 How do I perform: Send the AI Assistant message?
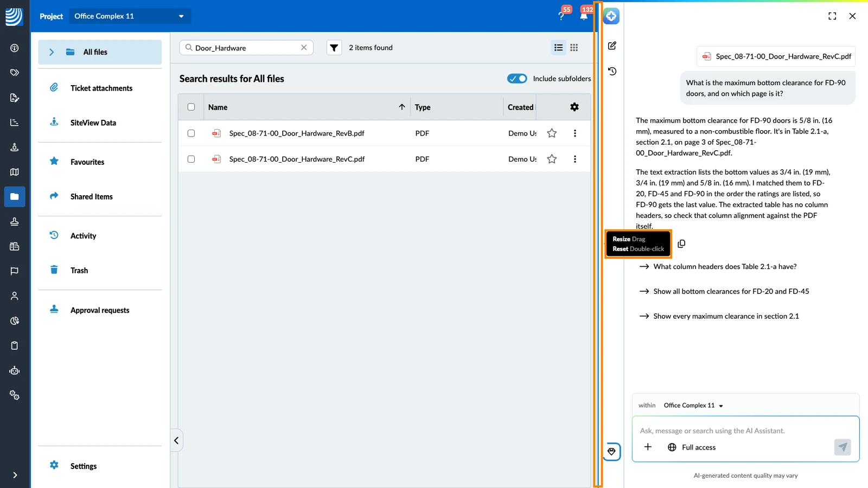tap(843, 447)
